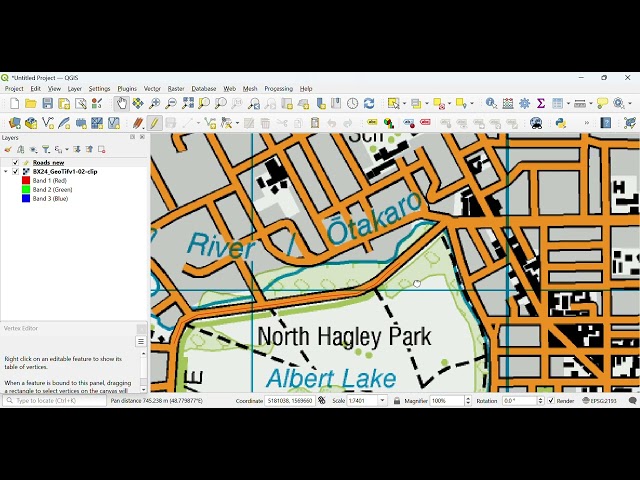Image resolution: width=640 pixels, height=480 pixels.
Task: Open the log messages bubble icon
Action: pos(633,401)
